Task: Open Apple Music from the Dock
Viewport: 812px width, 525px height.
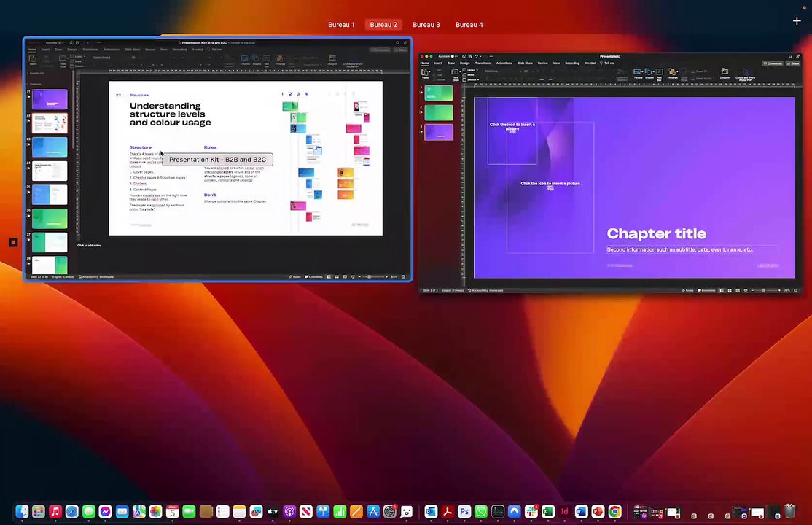Action: pyautogui.click(x=55, y=512)
